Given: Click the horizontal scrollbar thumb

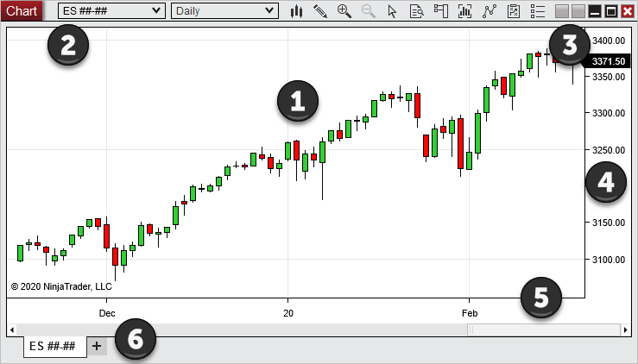Looking at the screenshot, I should click(544, 329).
